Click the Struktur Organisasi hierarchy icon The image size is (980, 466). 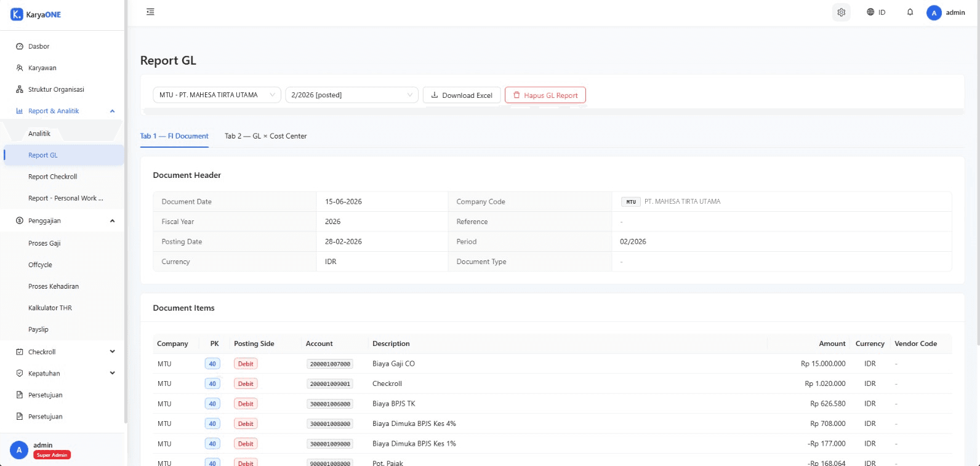(20, 89)
